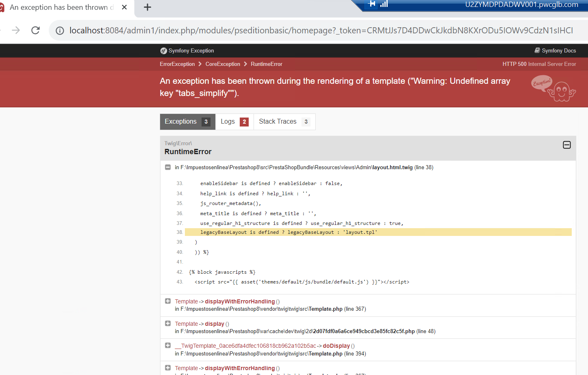Select code line 37 use_regular_h1_structure
588x375 pixels.
click(x=302, y=223)
